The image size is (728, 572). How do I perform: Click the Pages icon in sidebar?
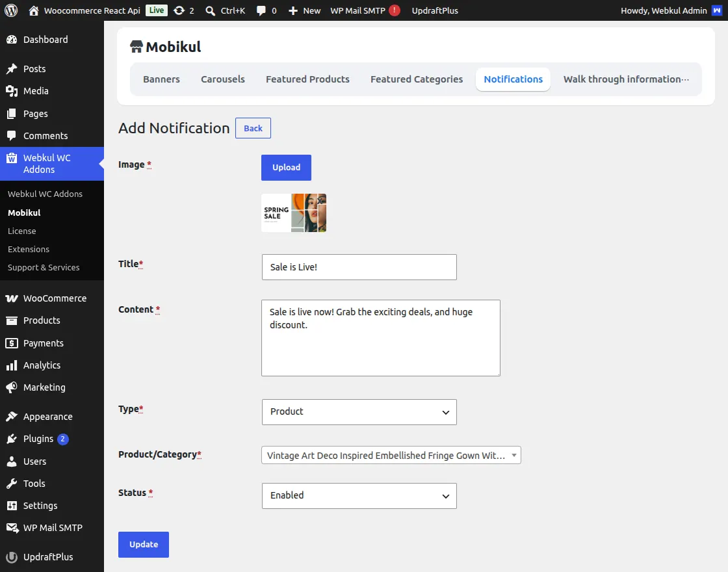12,114
